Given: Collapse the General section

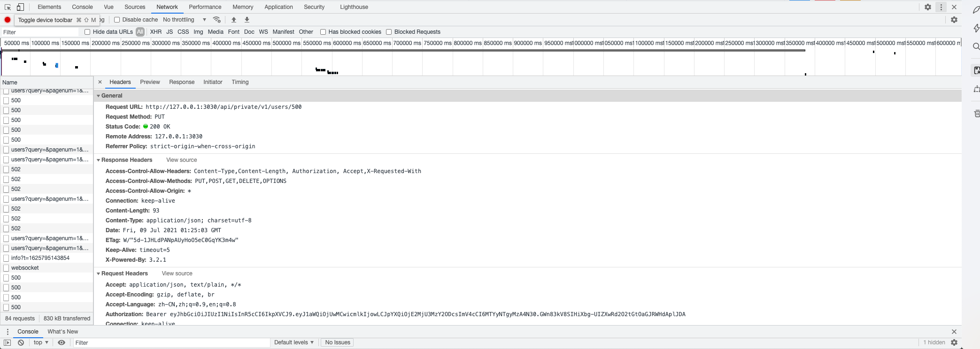Looking at the screenshot, I should coord(99,96).
